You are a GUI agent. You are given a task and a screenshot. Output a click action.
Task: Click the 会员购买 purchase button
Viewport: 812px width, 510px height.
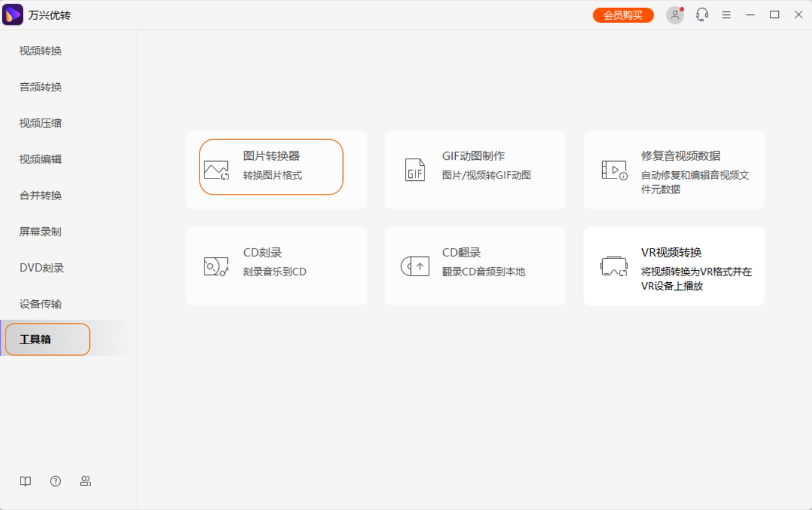click(x=623, y=14)
